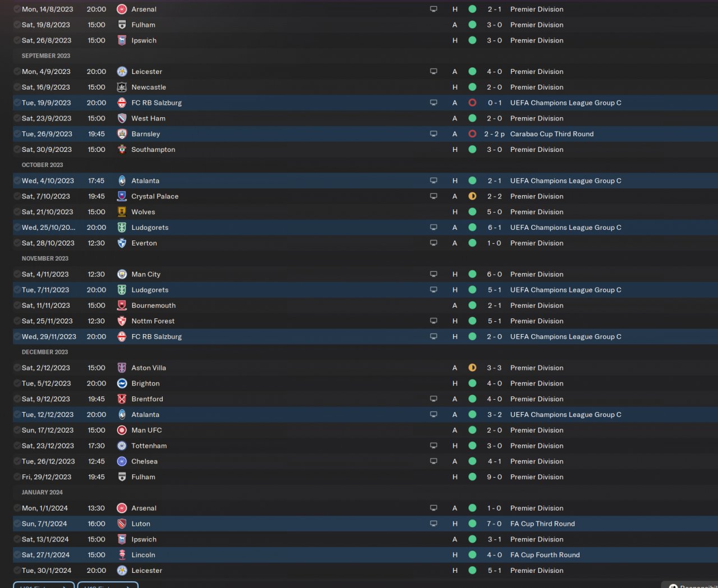Open the first fixtures button at bottom left
Screen dimensions: 718x588
[x=44, y=585]
